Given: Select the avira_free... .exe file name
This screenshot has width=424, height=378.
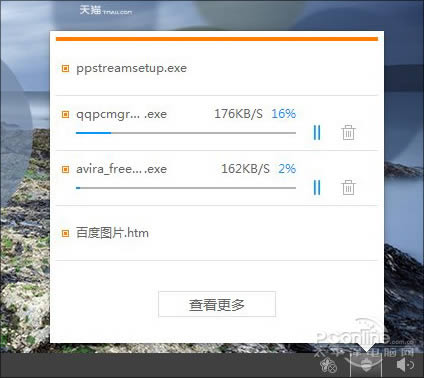Looking at the screenshot, I should [121, 169].
